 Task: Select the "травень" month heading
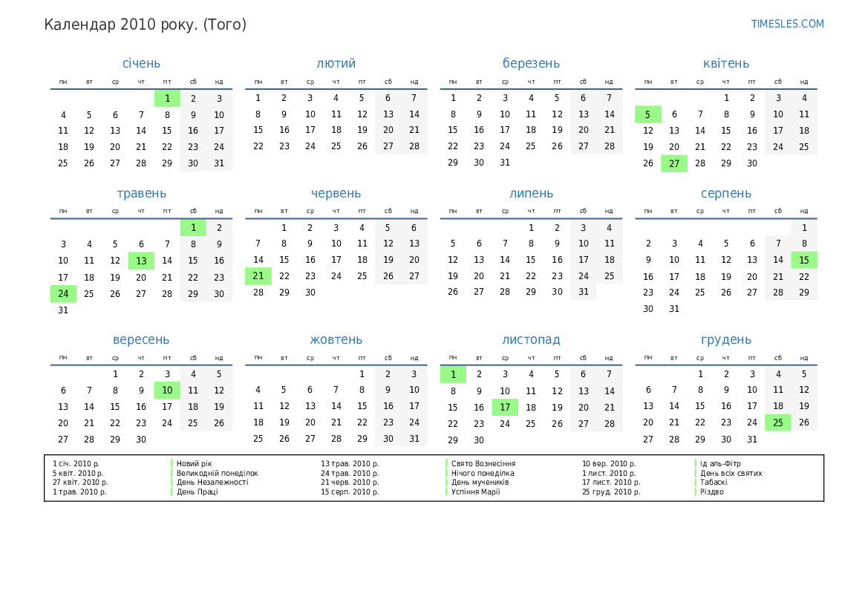(x=141, y=194)
